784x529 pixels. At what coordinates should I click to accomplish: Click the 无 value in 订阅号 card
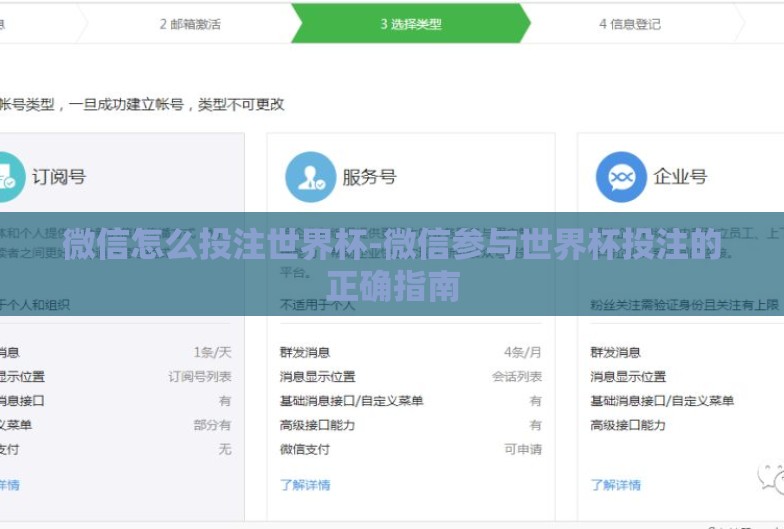pyautogui.click(x=225, y=449)
